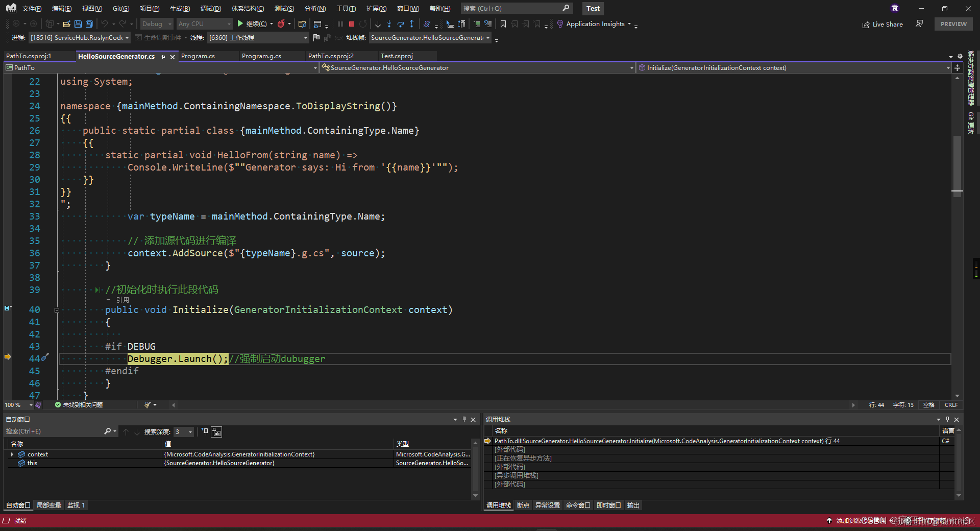Image resolution: width=980 pixels, height=531 pixels.
Task: Switch to the 输出 tab
Action: point(633,505)
